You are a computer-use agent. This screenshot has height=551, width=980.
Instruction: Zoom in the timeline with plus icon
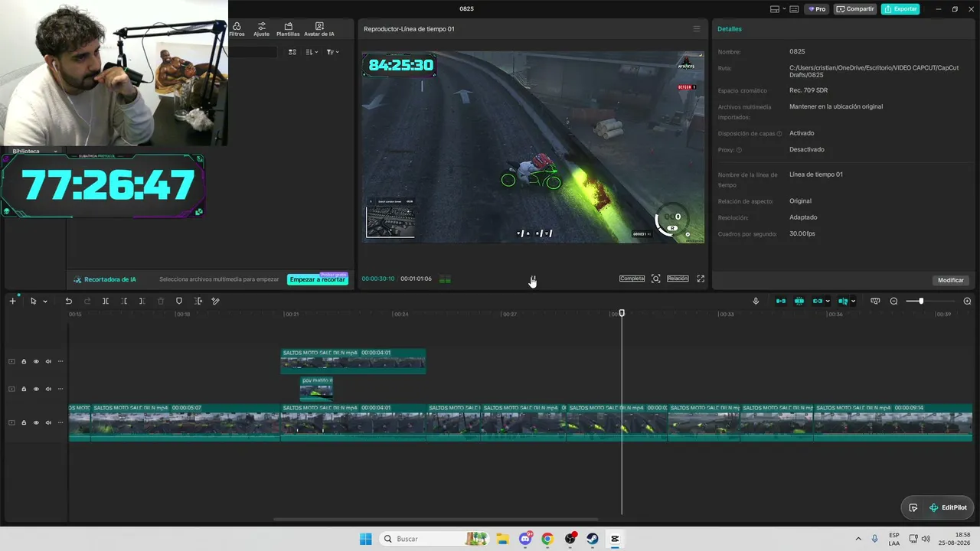click(967, 301)
